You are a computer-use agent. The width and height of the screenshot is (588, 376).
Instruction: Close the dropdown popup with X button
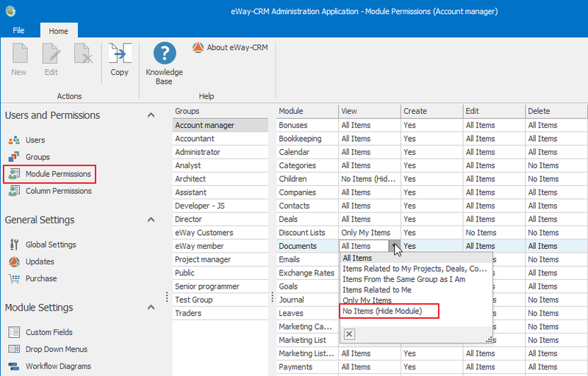349,333
